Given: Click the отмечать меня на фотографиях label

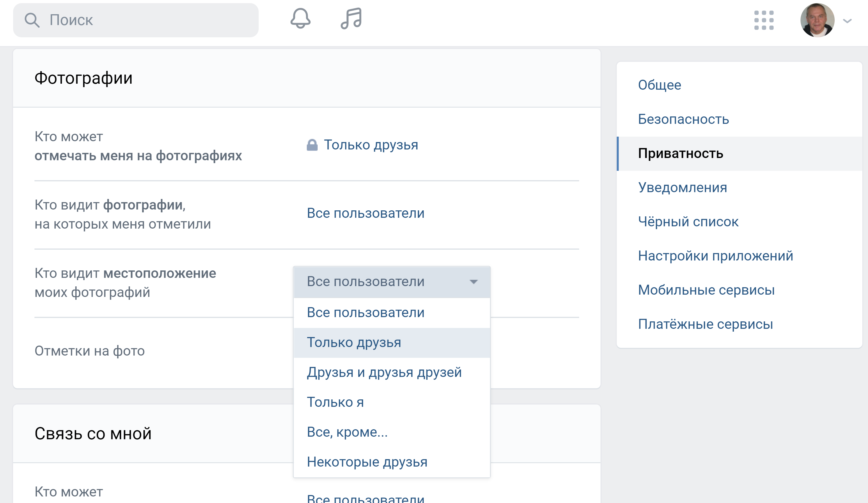Looking at the screenshot, I should (x=138, y=156).
